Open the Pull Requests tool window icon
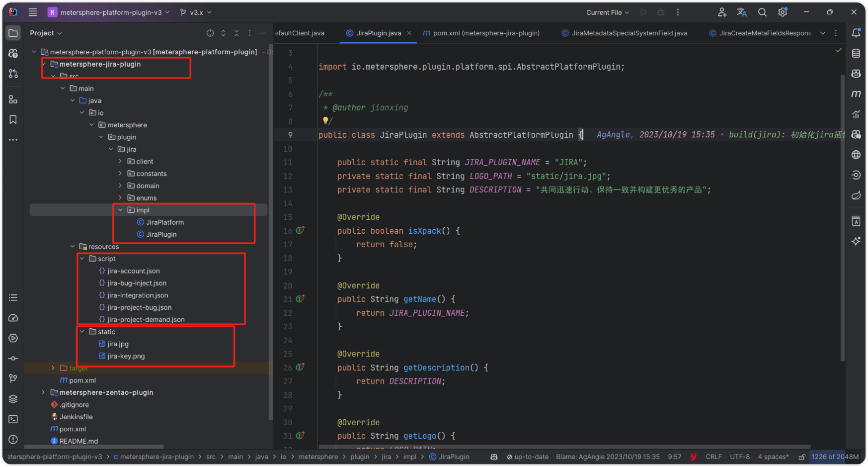The height and width of the screenshot is (467, 868). (x=13, y=74)
